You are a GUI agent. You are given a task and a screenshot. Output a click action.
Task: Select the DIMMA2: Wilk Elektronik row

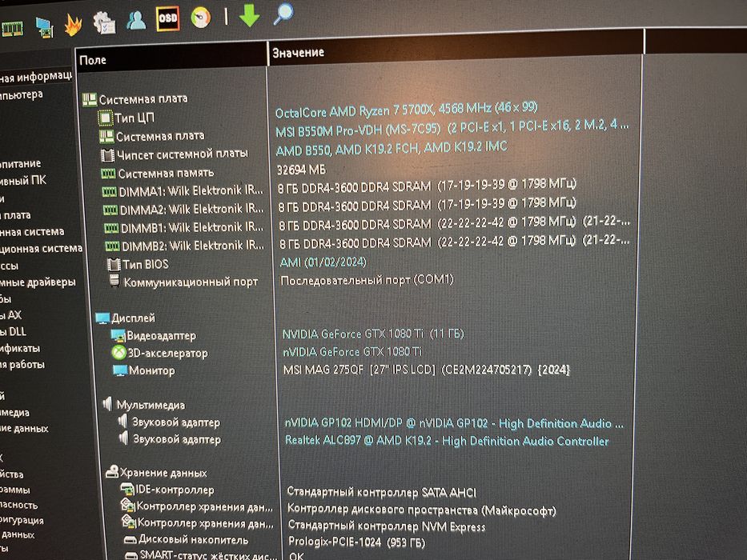192,210
